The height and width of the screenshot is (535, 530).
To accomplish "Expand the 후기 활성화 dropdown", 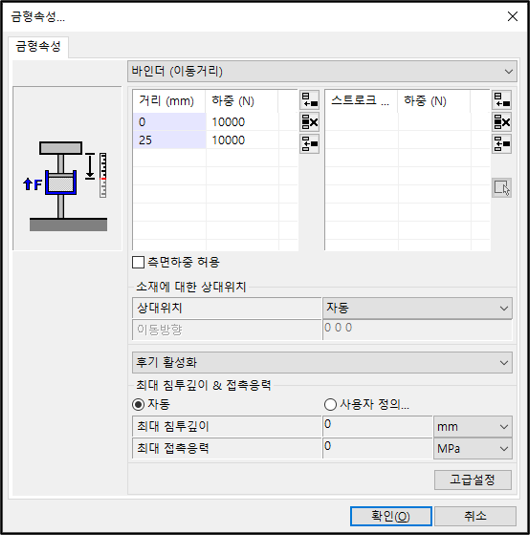I will pyautogui.click(x=322, y=362).
